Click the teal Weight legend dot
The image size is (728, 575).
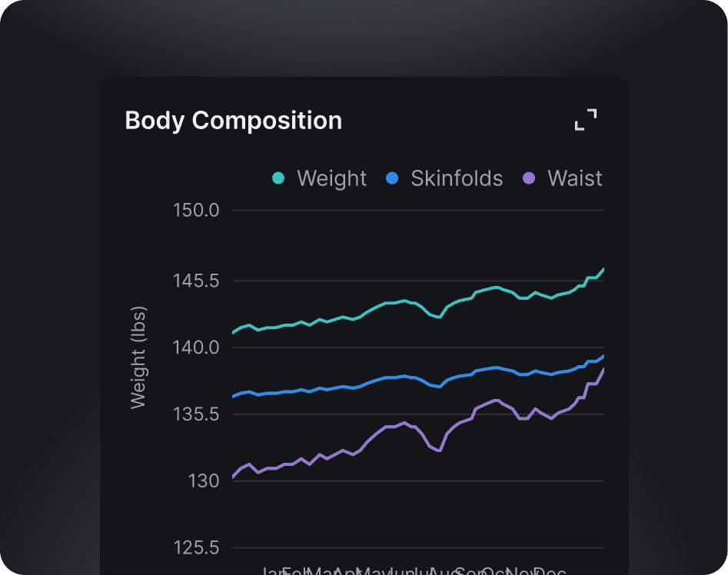coord(278,179)
